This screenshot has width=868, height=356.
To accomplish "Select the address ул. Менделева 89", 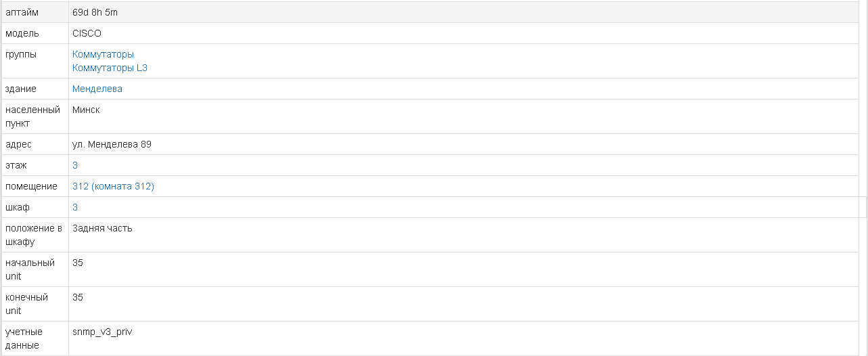I will tap(112, 144).
